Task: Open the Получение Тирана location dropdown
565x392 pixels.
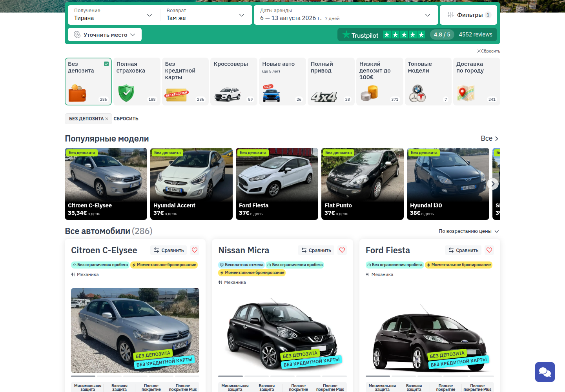Action: 114,15
